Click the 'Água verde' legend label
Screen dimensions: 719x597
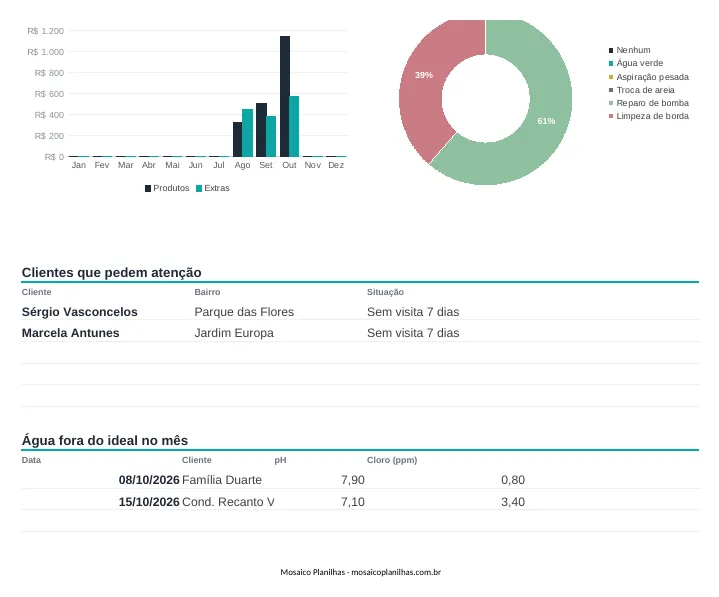(x=640, y=63)
